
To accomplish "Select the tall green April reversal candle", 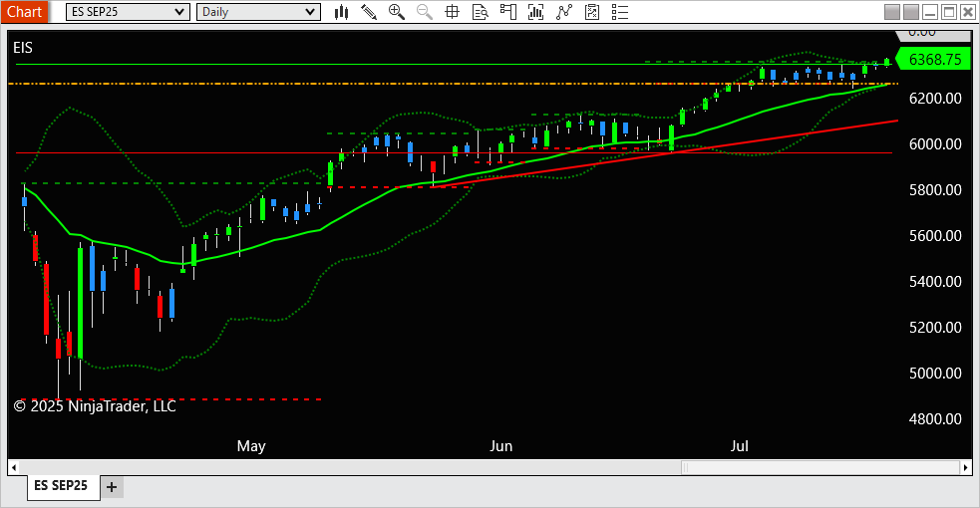I will 80,303.
